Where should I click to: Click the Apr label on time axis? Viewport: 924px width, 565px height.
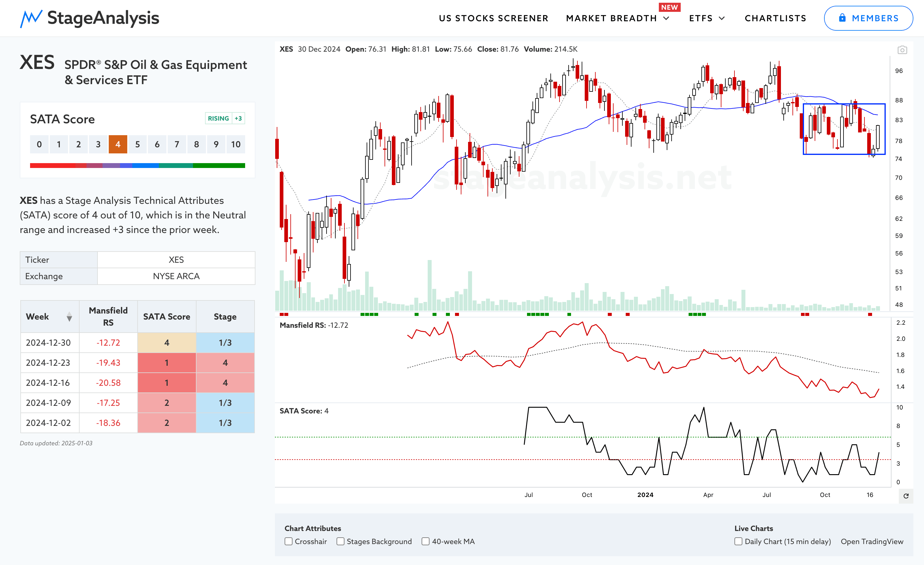click(708, 495)
